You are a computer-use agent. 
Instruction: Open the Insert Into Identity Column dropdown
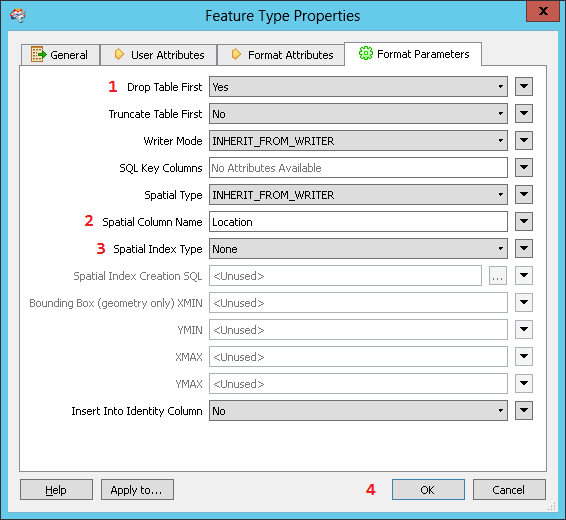[x=358, y=411]
